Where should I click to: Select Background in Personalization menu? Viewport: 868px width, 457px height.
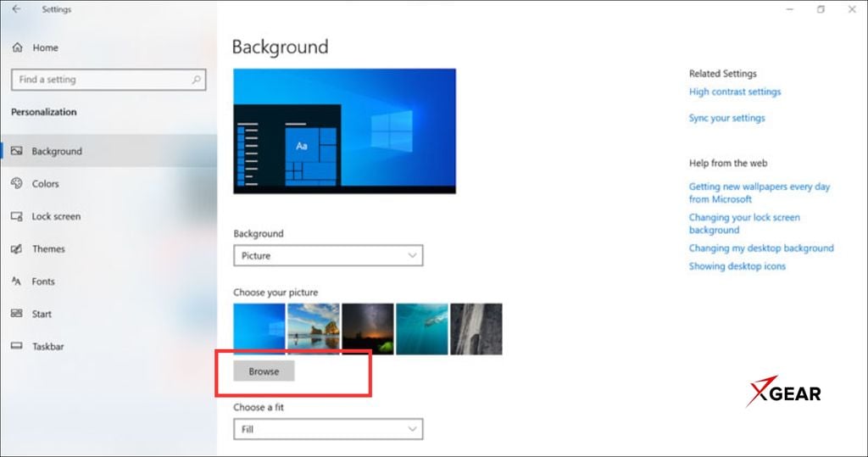coord(108,151)
